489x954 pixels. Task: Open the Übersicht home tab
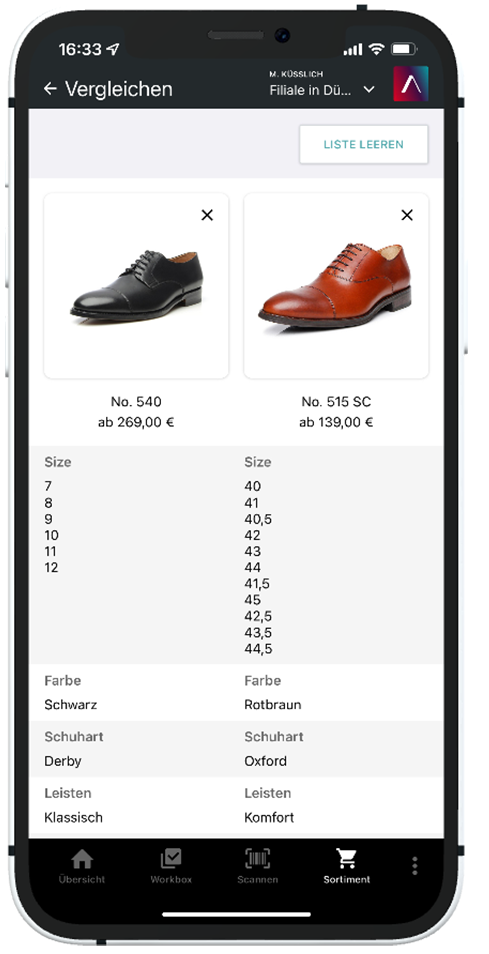click(82, 866)
